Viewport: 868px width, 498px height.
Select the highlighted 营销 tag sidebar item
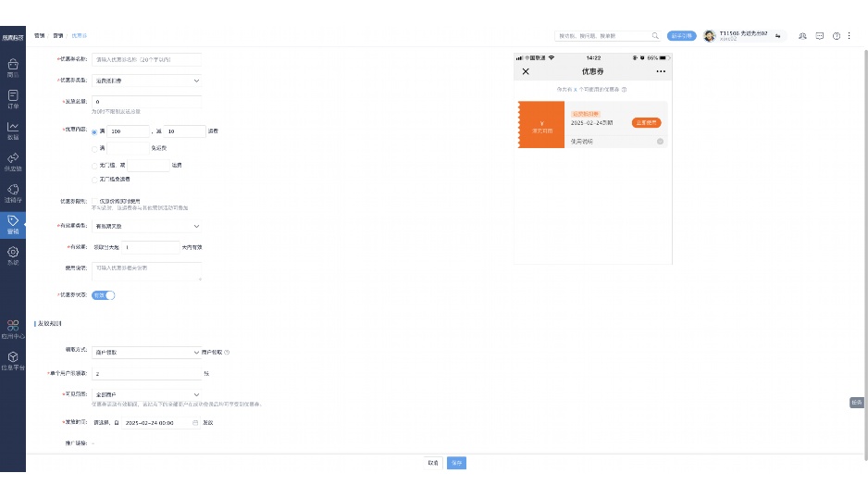tap(13, 225)
